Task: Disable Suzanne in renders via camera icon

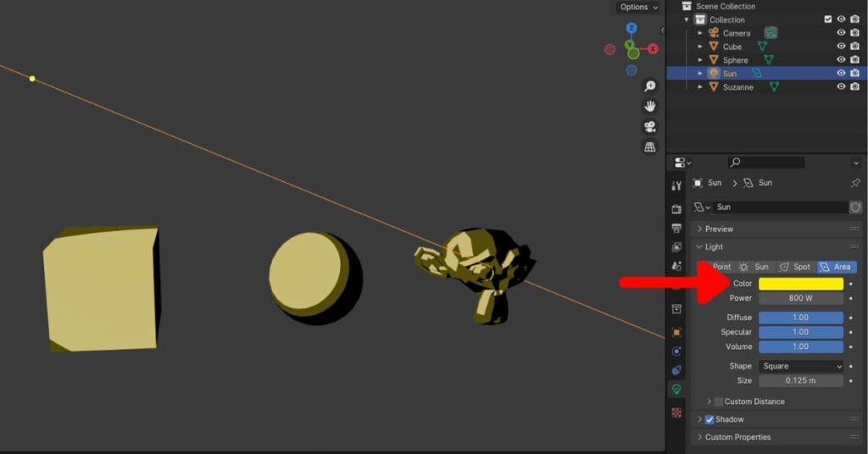Action: pyautogui.click(x=854, y=86)
